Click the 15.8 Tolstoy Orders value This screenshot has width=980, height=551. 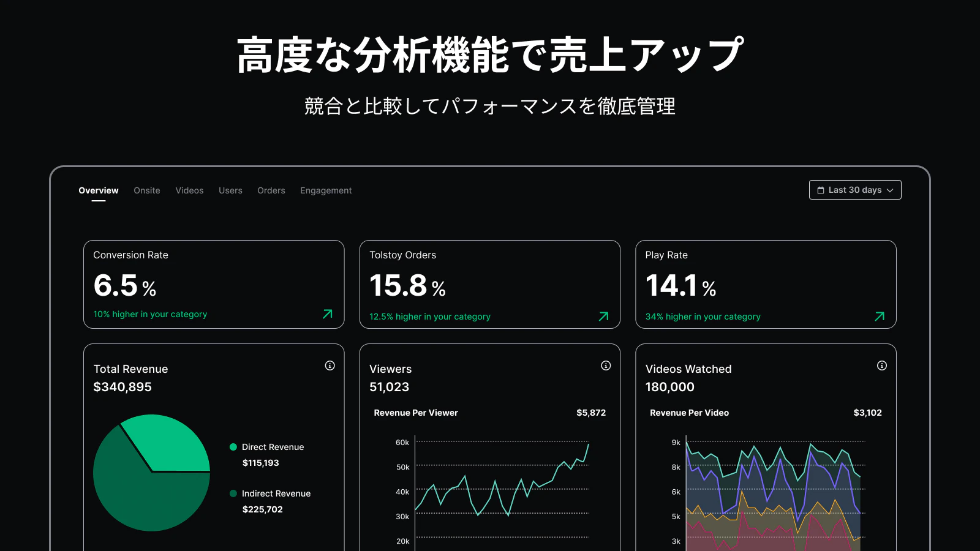tap(398, 285)
